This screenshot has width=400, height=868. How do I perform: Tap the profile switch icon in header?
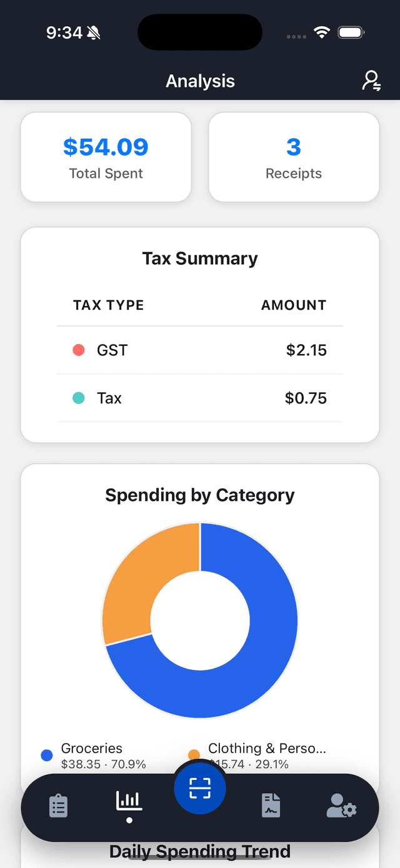point(372,81)
